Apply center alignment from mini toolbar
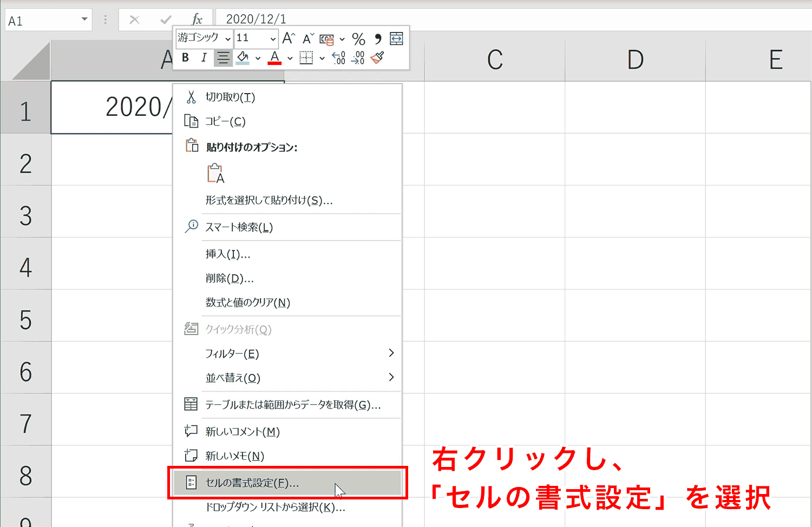This screenshot has width=812, height=527. point(223,58)
